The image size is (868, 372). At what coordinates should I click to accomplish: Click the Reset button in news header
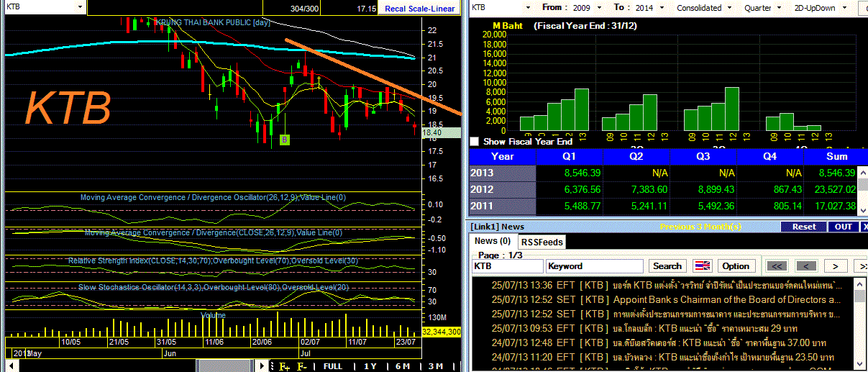[x=804, y=227]
